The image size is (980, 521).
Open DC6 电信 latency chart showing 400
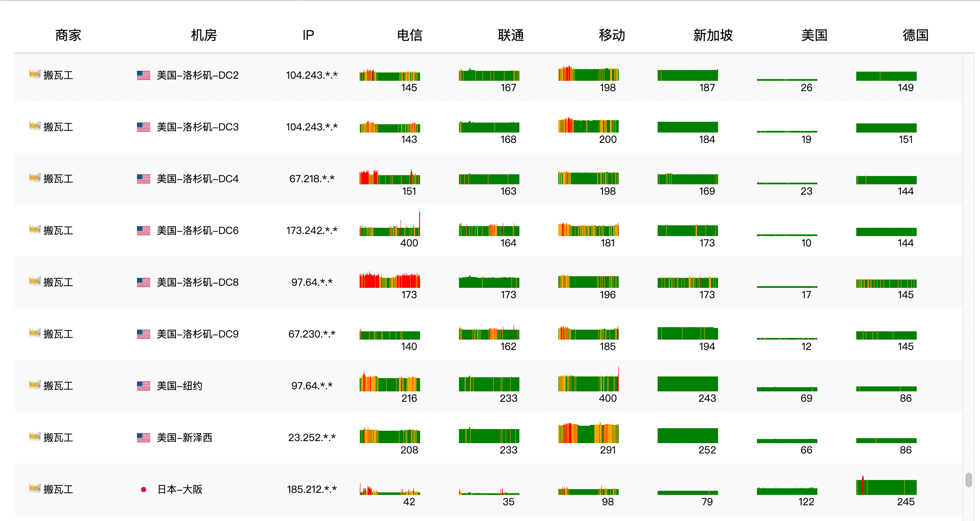point(390,224)
